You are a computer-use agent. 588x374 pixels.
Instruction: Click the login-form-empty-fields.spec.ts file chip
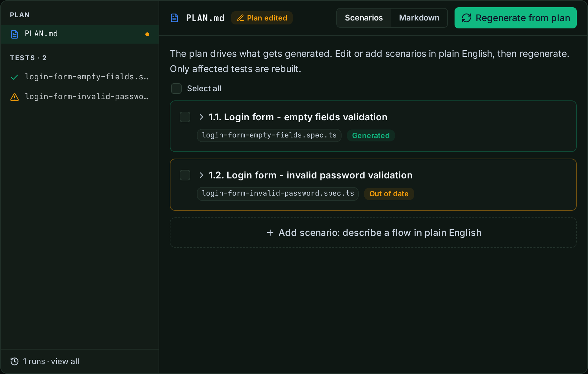pos(269,135)
